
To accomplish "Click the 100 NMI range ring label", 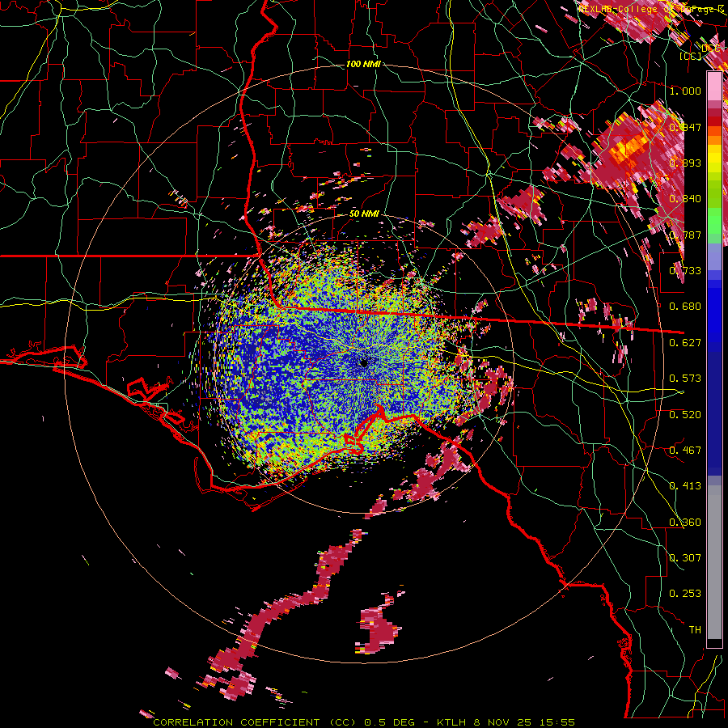I will (363, 64).
